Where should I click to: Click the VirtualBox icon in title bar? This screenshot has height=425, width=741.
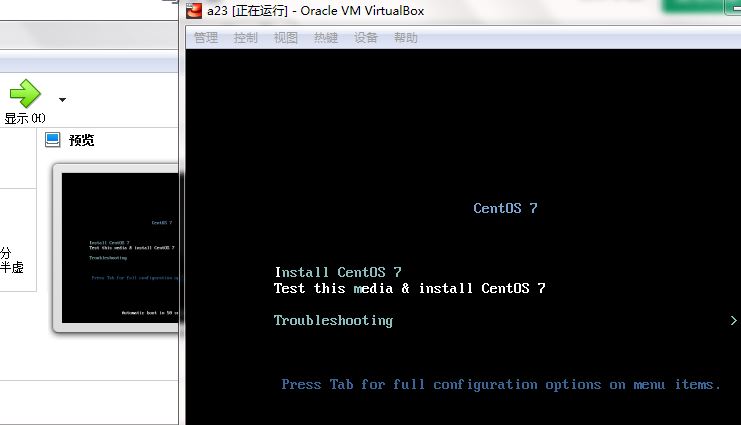click(x=194, y=11)
